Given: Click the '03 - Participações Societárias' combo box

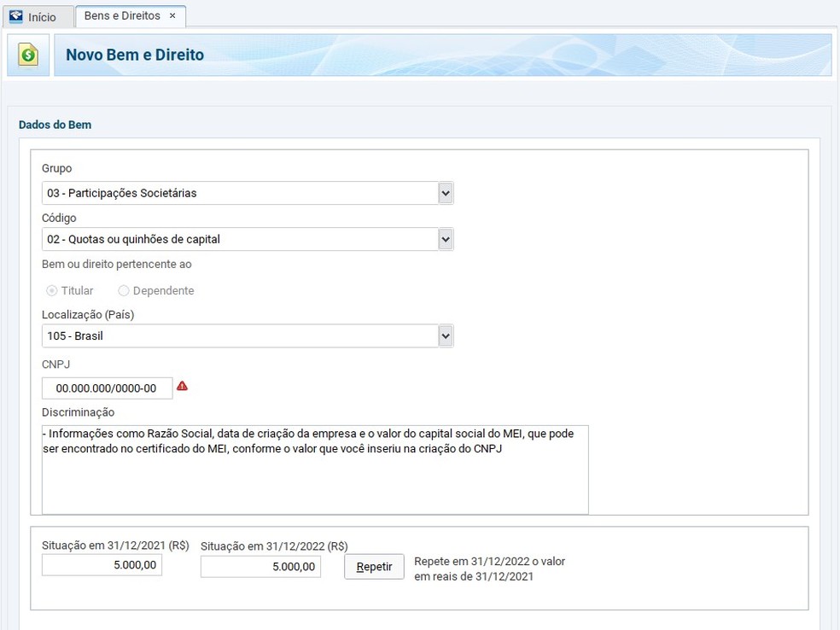Looking at the screenshot, I should coord(239,194).
